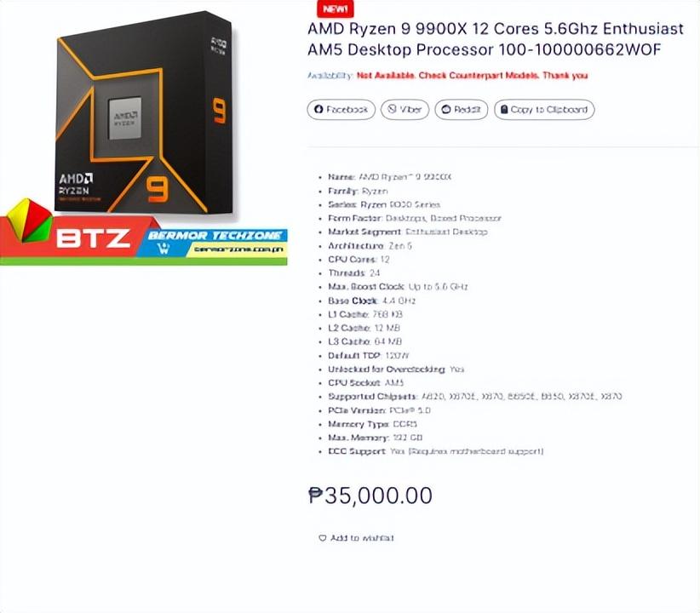Click the Viber share icon
Viewport: 700px width, 613px height.
pos(392,109)
